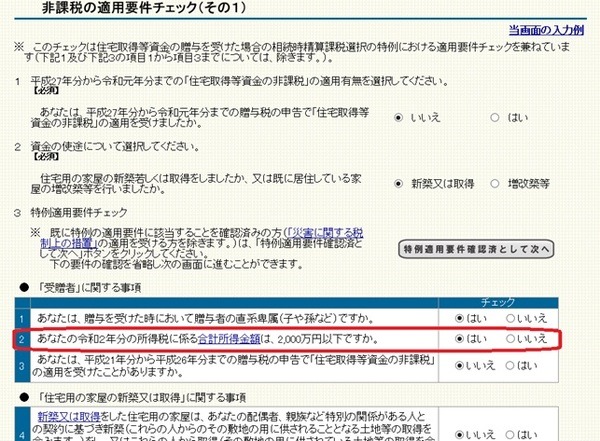
Task: Select はい in row 1 直系卑属 question
Action: tap(459, 318)
